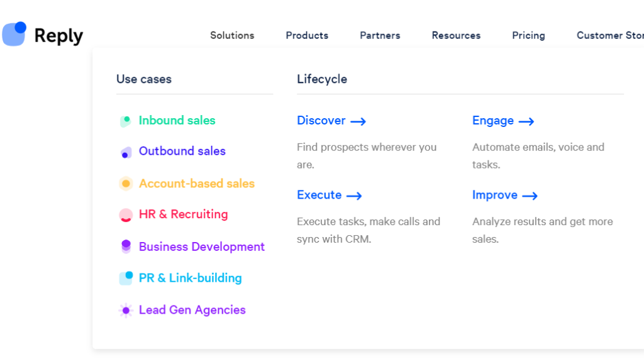Expand the Resources navigation item
The height and width of the screenshot is (364, 644).
coord(456,35)
